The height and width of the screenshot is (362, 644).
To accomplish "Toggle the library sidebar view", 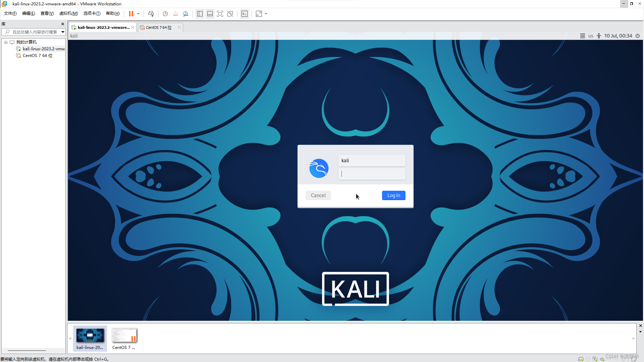I will tap(200, 14).
